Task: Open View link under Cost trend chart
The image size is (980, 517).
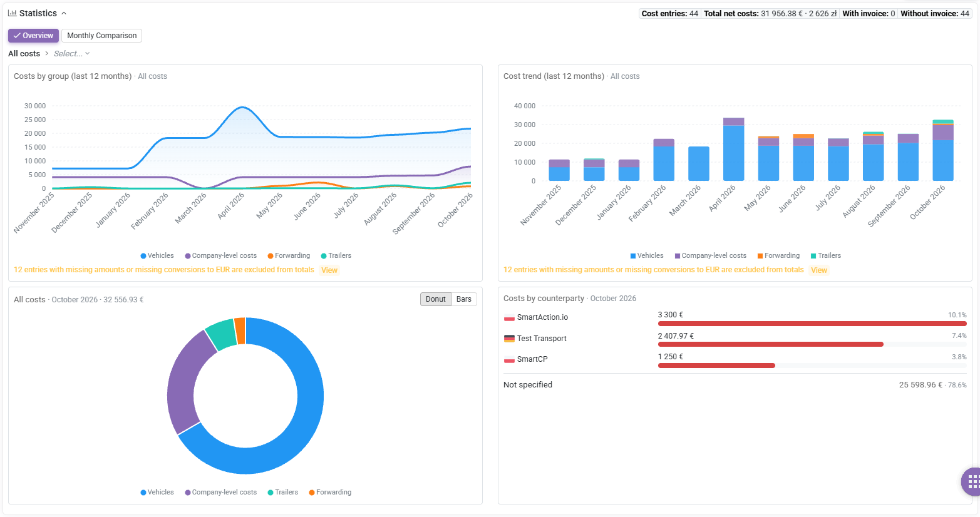Action: point(819,270)
